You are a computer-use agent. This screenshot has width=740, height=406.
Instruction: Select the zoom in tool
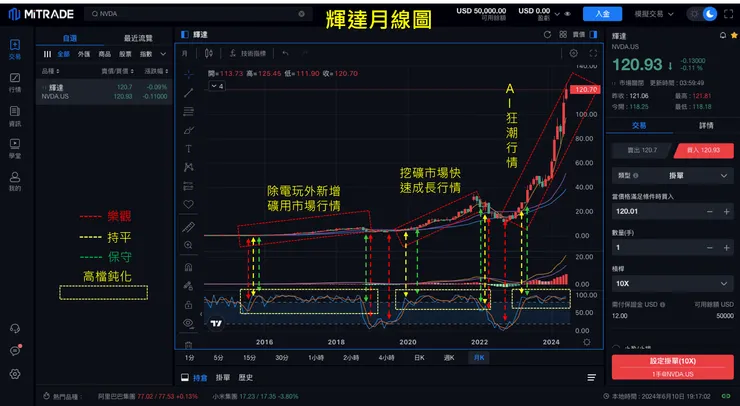(x=188, y=245)
